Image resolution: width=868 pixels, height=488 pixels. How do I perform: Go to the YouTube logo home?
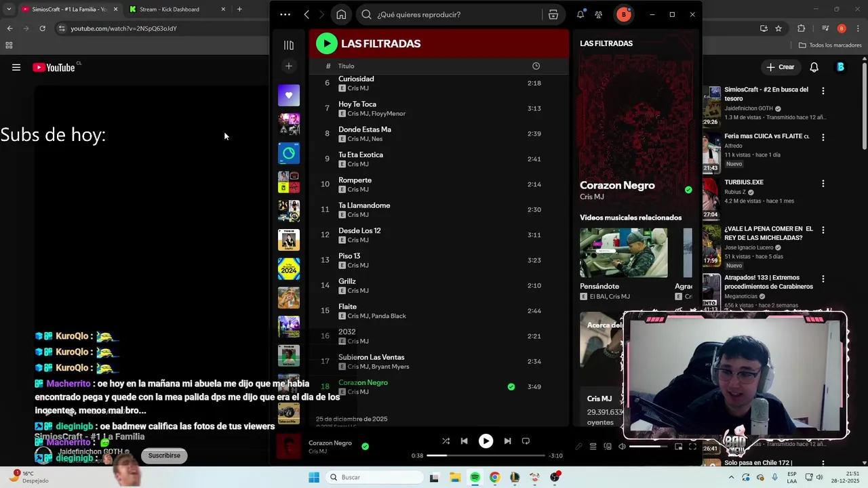tap(54, 67)
